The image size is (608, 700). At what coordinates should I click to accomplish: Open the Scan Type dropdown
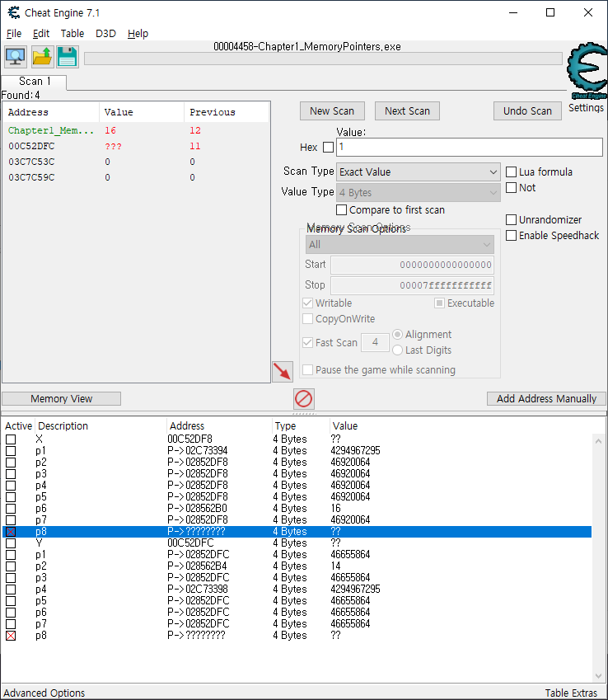coord(418,171)
